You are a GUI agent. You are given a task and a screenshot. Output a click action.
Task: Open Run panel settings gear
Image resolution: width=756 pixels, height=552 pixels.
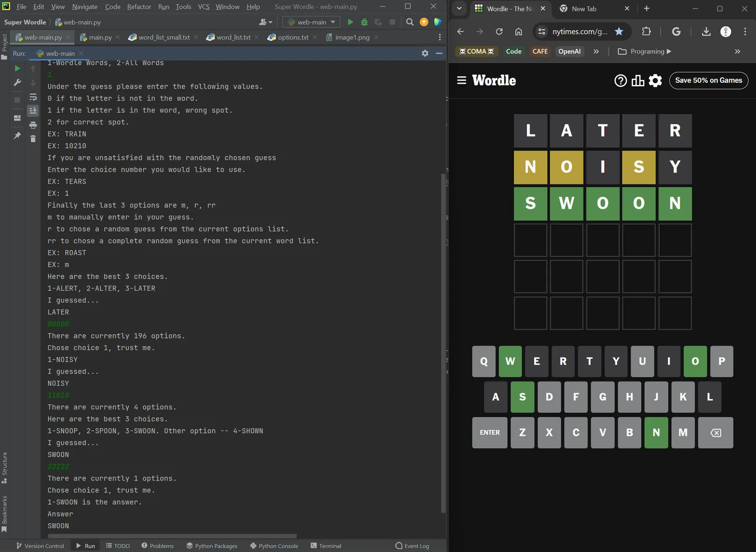click(425, 53)
